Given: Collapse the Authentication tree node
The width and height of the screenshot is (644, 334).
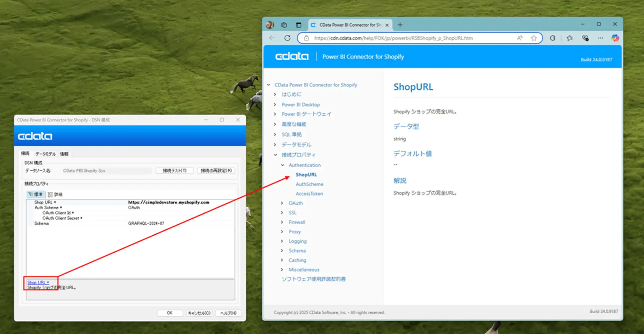Looking at the screenshot, I should click(282, 165).
